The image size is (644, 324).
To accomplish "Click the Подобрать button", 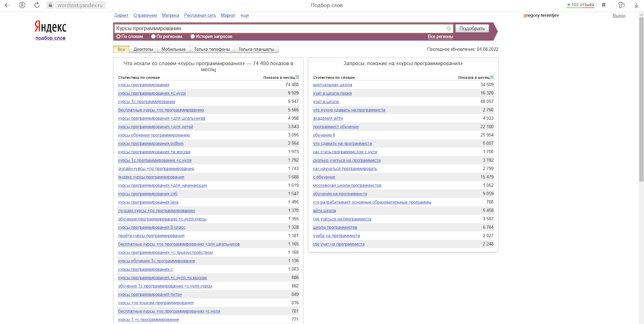I will [472, 29].
